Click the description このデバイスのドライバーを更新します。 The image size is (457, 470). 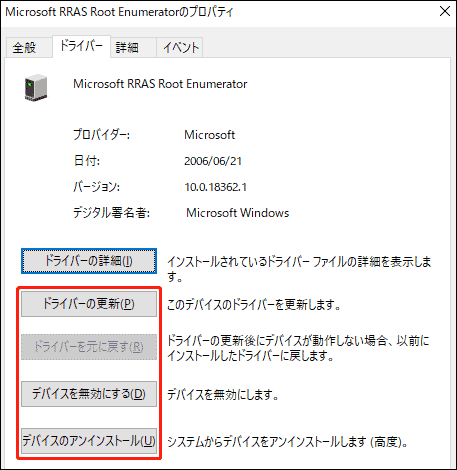click(253, 305)
